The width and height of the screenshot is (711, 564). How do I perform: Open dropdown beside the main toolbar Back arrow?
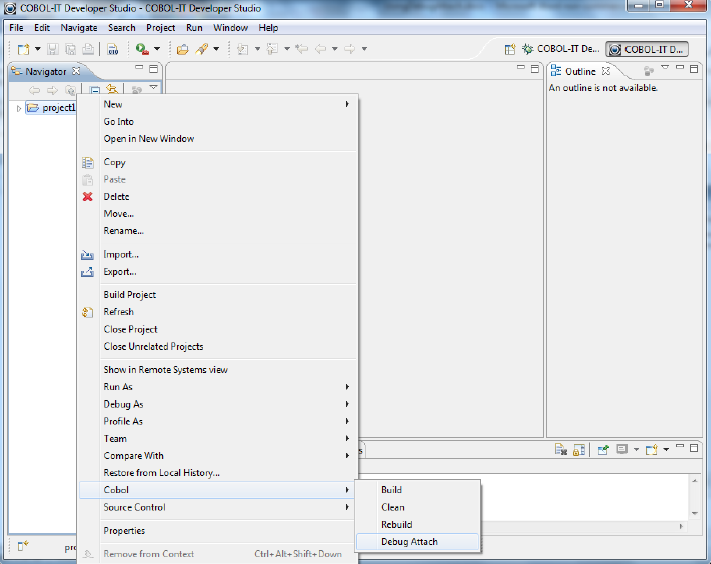335,49
